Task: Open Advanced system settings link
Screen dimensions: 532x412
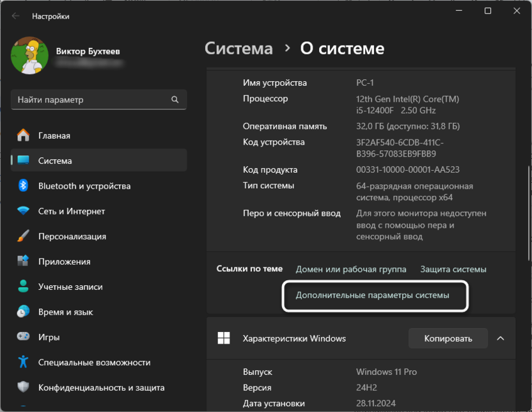Action: 372,296
